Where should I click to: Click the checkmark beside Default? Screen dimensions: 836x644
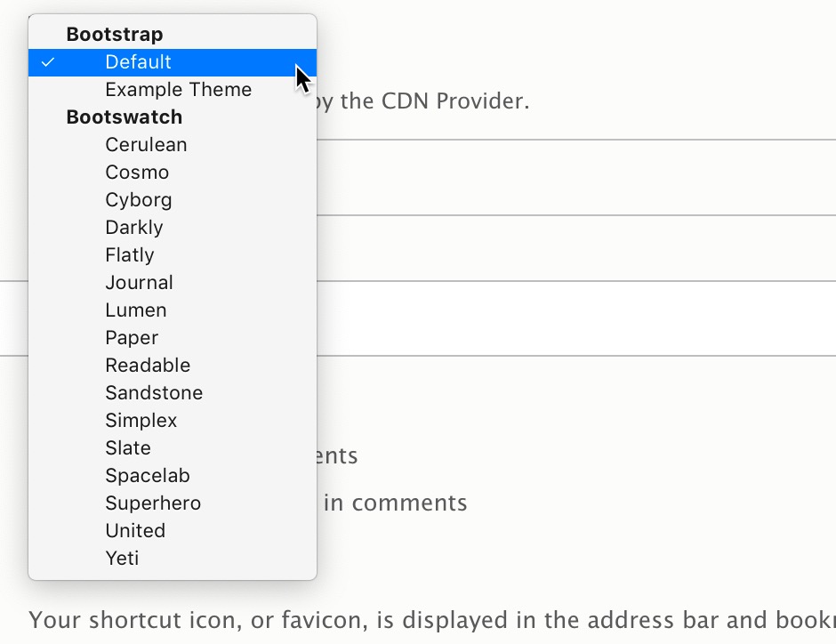[48, 62]
